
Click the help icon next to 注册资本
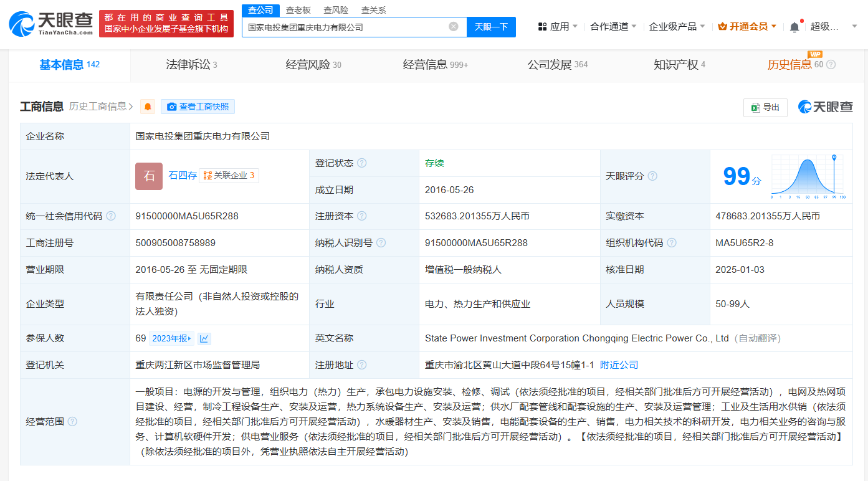tap(361, 216)
